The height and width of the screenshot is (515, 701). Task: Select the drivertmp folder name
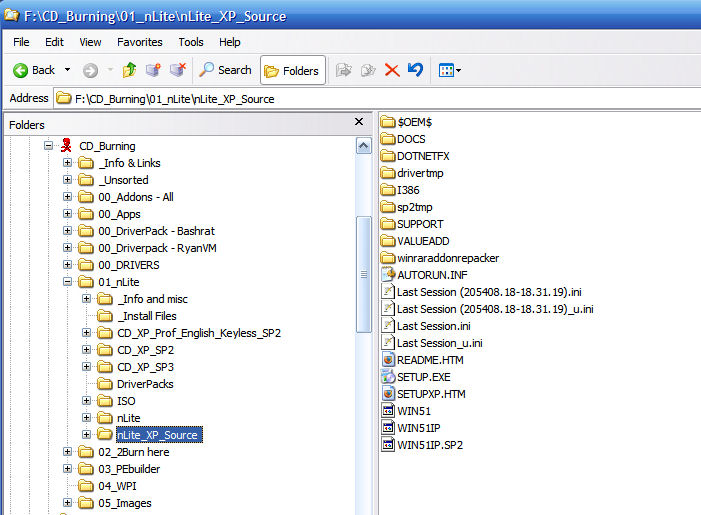pos(420,173)
